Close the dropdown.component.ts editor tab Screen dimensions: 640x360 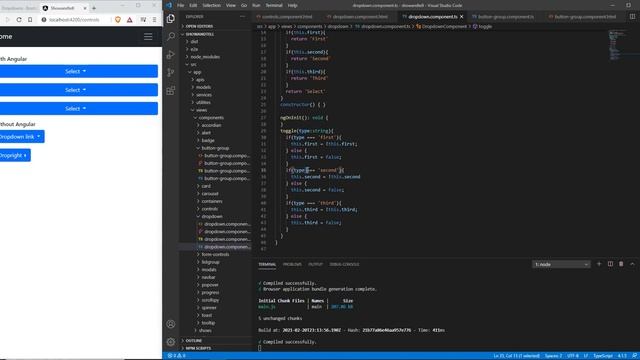462,17
